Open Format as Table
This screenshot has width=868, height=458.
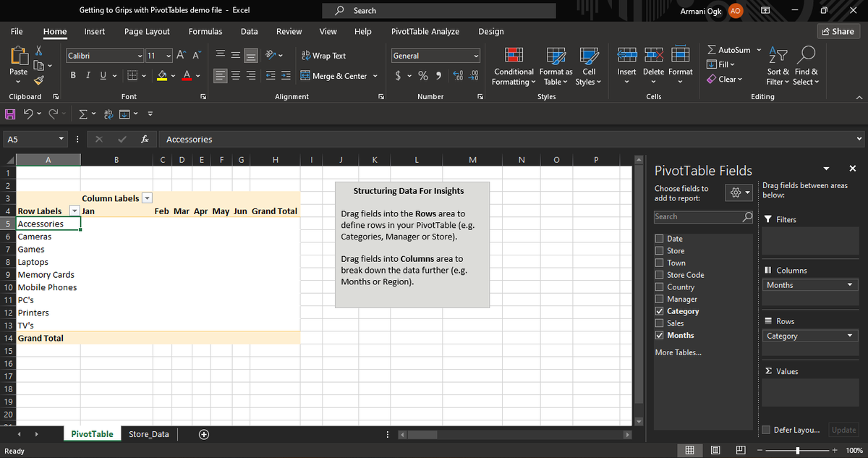[x=556, y=67]
